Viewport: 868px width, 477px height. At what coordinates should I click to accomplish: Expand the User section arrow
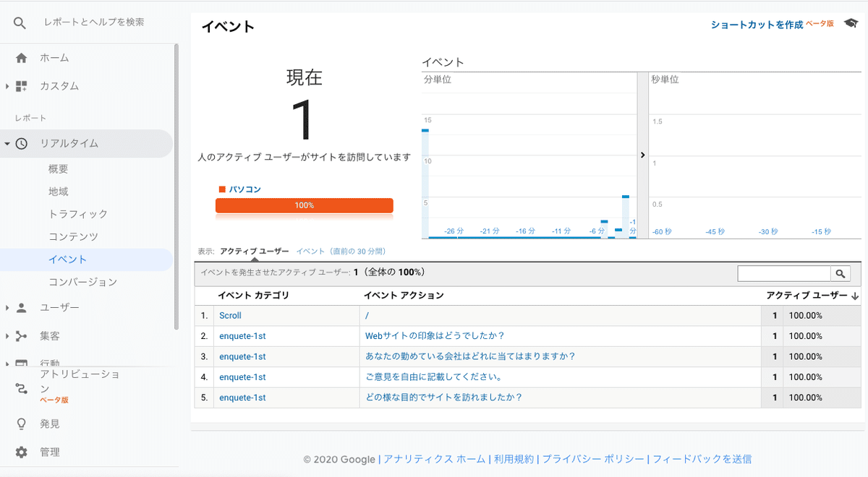click(7, 308)
